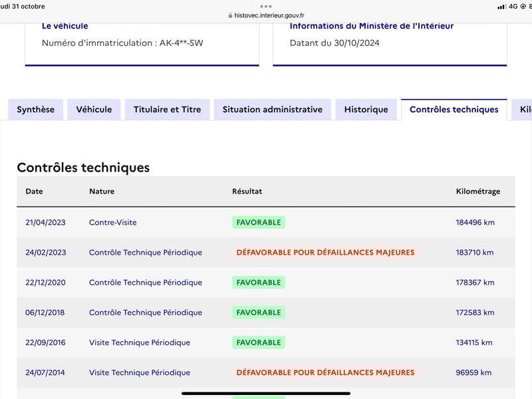Click FAVORABLE badge for 22/12/2020 control
This screenshot has width=532, height=399.
click(x=259, y=283)
